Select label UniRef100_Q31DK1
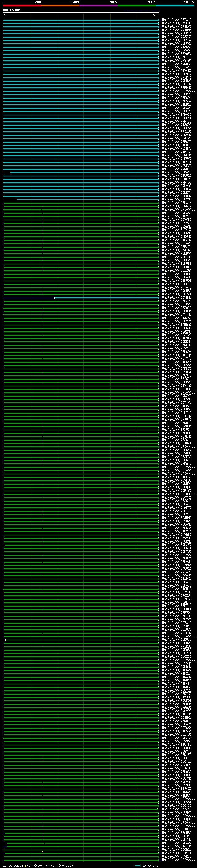This screenshot has height=868, width=197. point(176,579)
